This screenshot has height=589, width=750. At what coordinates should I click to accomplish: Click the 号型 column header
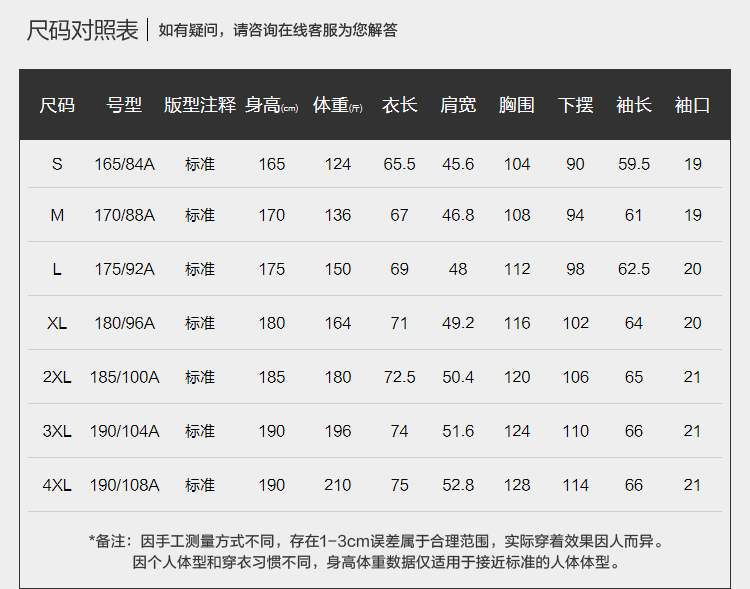[x=125, y=105]
